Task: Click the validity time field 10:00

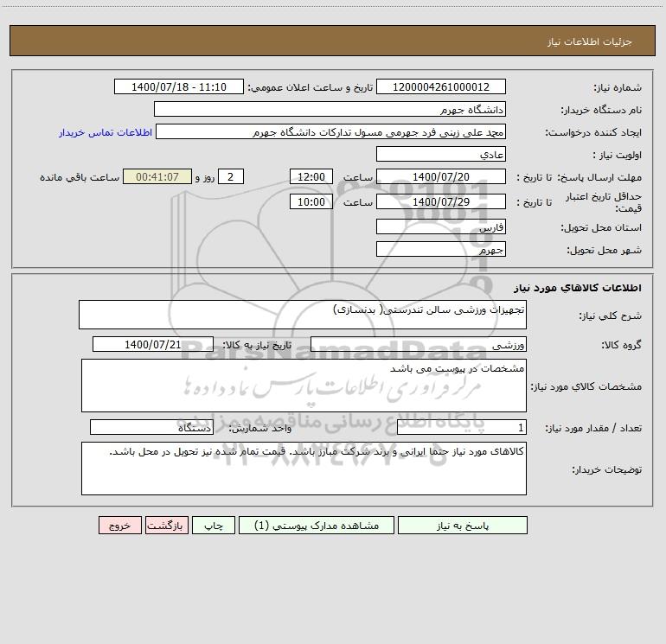Action: (x=311, y=201)
